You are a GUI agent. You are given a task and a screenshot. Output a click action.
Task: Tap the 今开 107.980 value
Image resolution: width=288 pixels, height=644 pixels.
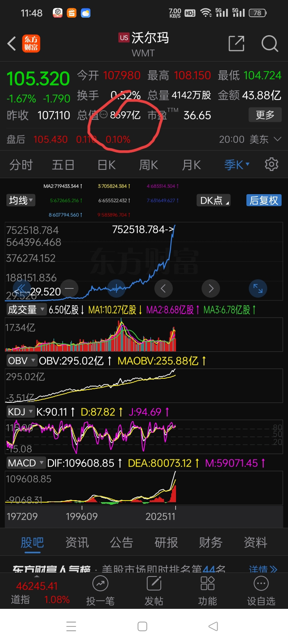click(109, 75)
